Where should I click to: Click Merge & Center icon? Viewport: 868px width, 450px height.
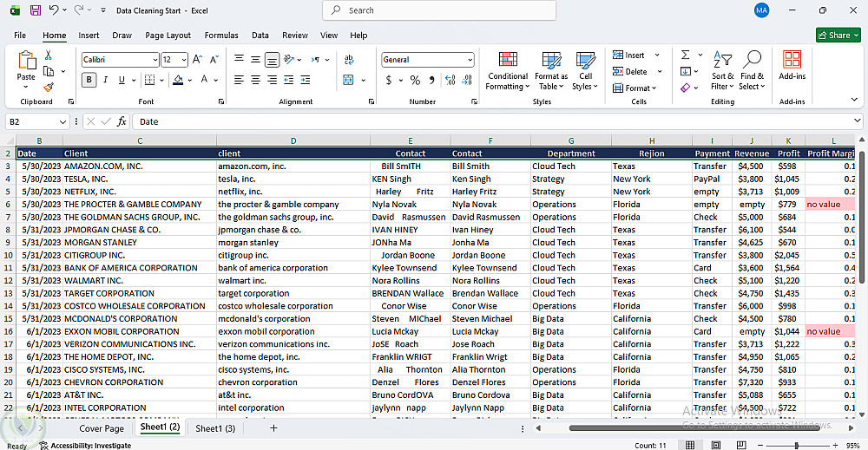(348, 80)
